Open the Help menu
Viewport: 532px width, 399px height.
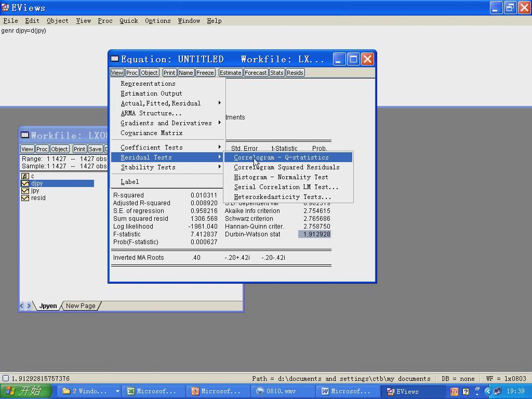214,21
